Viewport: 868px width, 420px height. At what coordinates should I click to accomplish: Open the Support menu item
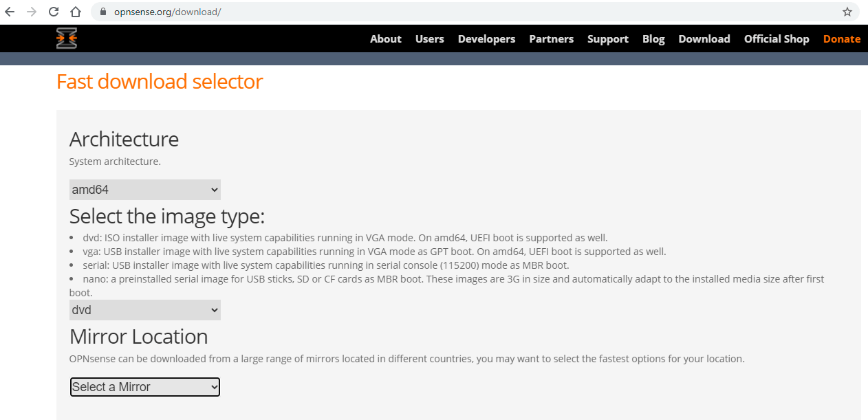tap(607, 39)
